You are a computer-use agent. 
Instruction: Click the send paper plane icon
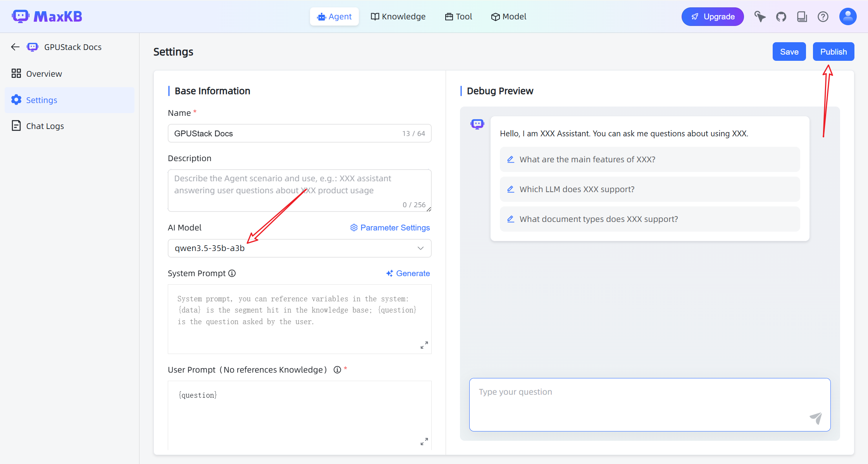pyautogui.click(x=816, y=418)
